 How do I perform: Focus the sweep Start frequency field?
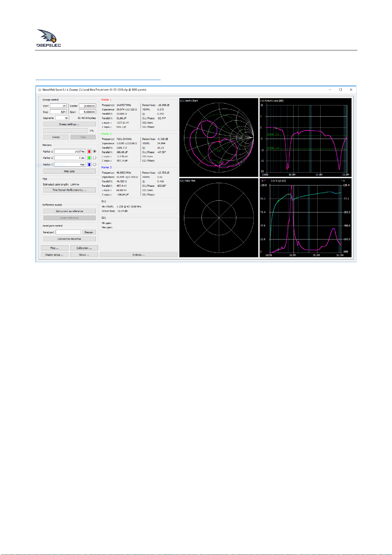(58, 106)
